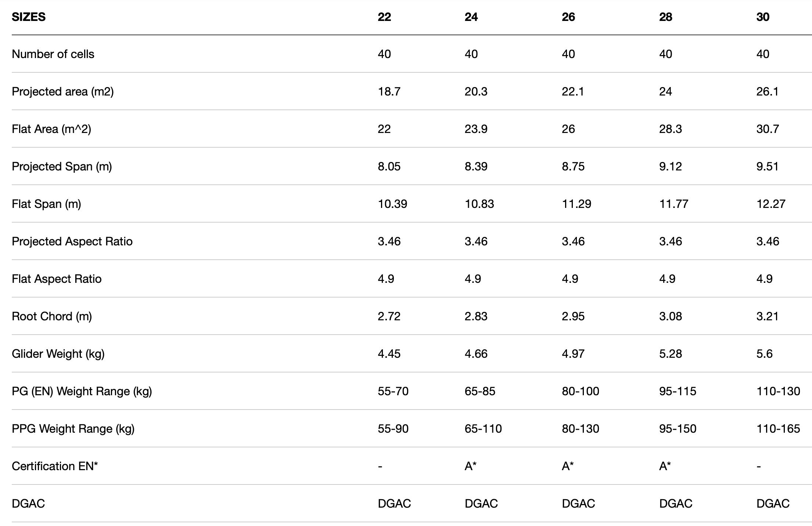Viewport: 812px width, 526px height.
Task: Click the 3.08 Root Chord value
Action: click(x=671, y=316)
